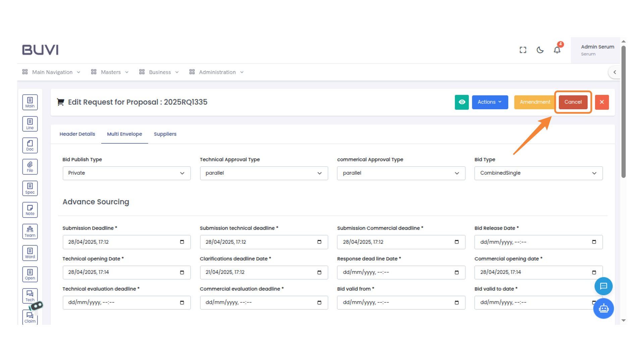Open the Bid Type dropdown
Viewport: 644px width, 362px height.
(x=538, y=173)
